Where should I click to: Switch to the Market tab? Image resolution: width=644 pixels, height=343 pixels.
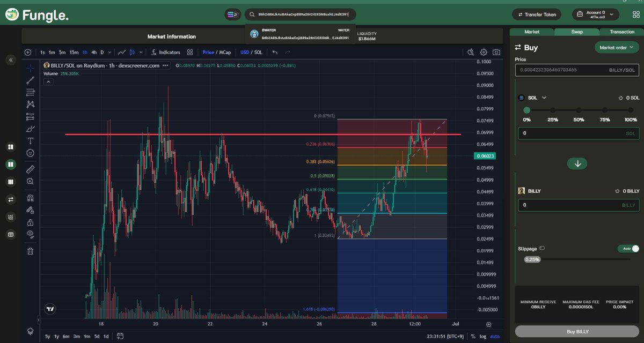pos(532,32)
